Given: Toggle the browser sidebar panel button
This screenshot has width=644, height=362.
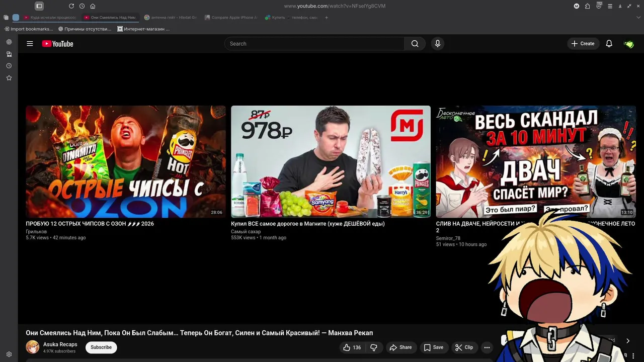Looking at the screenshot, I should click(x=39, y=6).
